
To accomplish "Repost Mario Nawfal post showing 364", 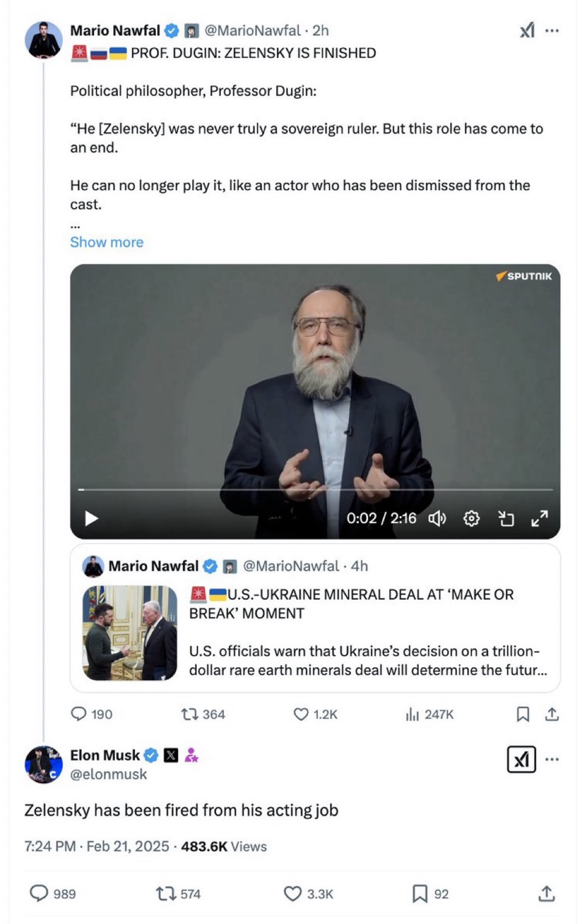I will coord(203,714).
